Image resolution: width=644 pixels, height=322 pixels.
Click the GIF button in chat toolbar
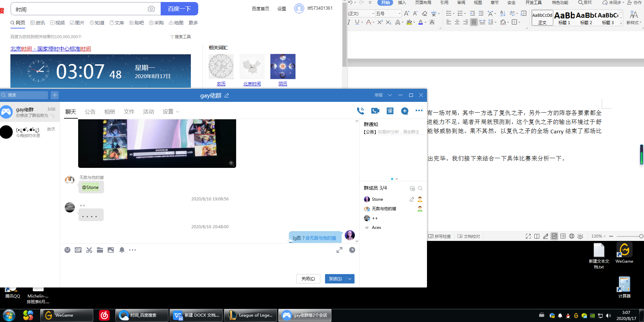point(78,250)
